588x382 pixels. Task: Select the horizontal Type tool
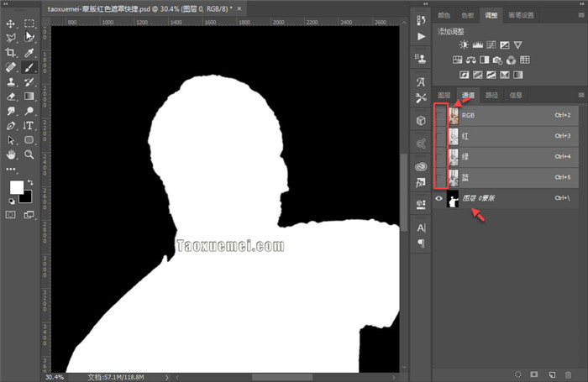(x=29, y=125)
